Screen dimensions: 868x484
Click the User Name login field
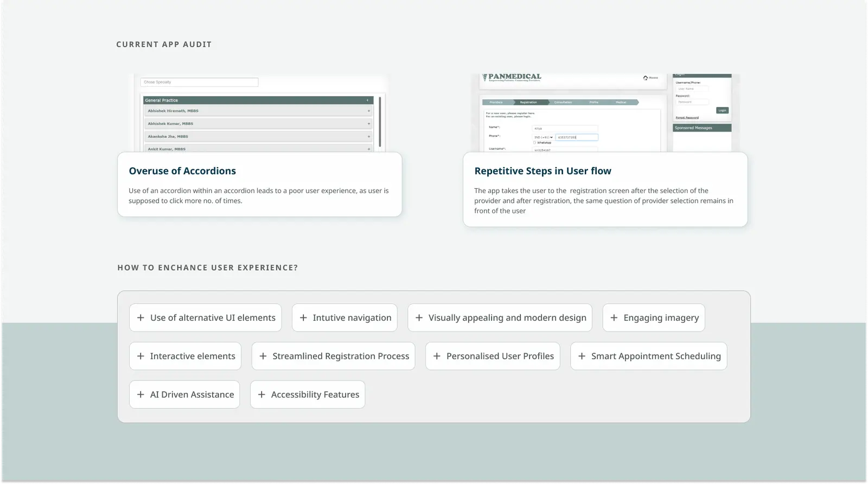pyautogui.click(x=692, y=88)
